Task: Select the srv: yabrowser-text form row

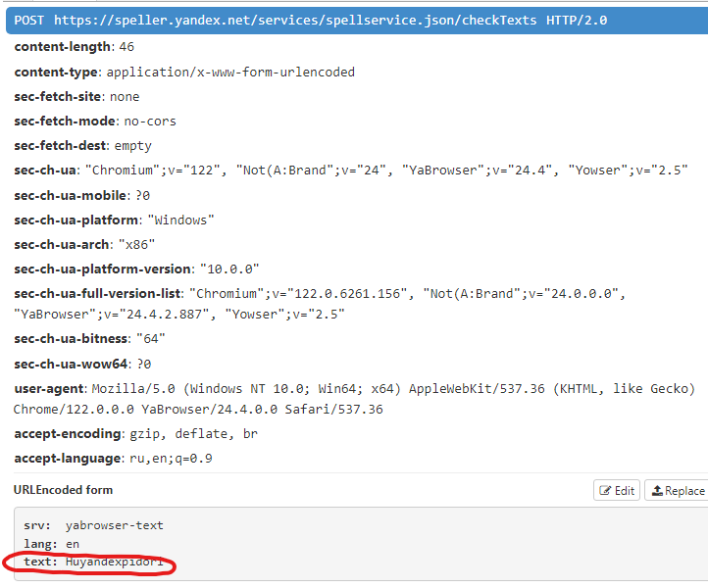Action: click(x=93, y=525)
